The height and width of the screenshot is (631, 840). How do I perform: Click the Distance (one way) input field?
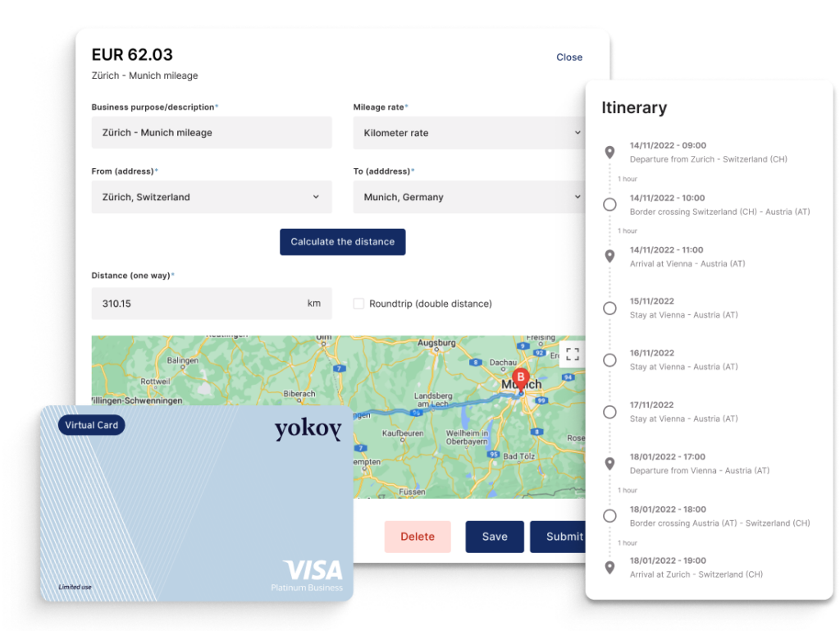click(x=212, y=304)
